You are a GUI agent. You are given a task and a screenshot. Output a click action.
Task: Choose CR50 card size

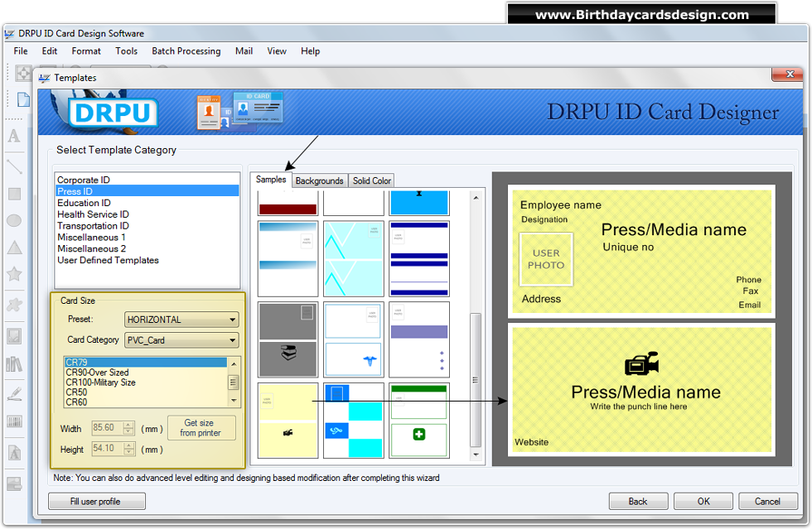[x=146, y=392]
